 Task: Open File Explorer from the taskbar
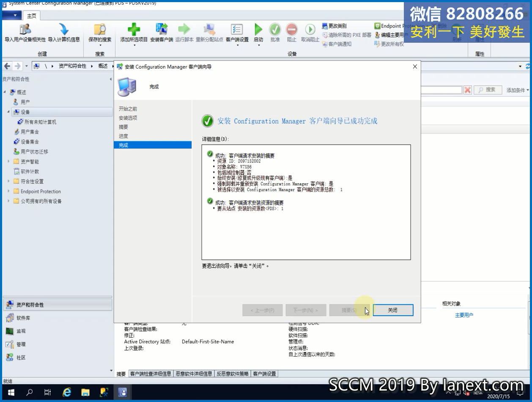[x=85, y=392]
